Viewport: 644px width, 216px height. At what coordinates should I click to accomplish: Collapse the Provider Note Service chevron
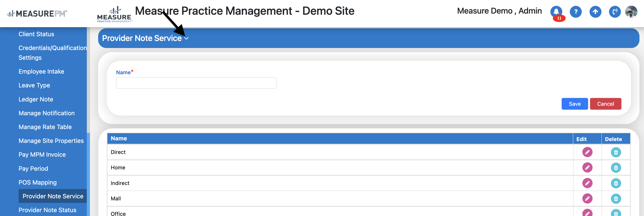pos(186,38)
